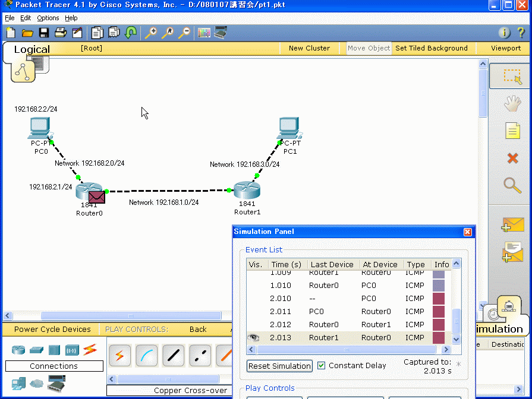Click the Paste toolbar icon

pos(114,33)
